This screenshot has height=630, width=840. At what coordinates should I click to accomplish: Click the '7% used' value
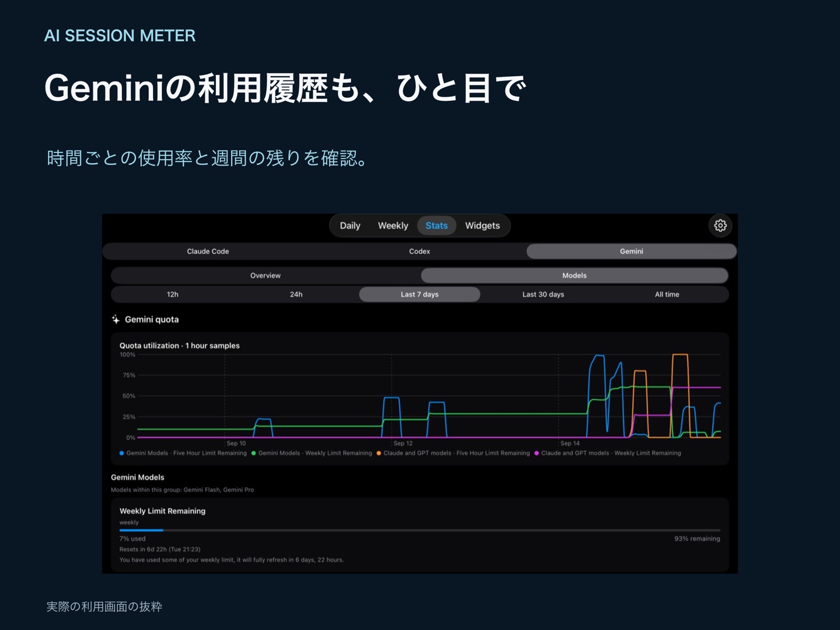[x=132, y=539]
